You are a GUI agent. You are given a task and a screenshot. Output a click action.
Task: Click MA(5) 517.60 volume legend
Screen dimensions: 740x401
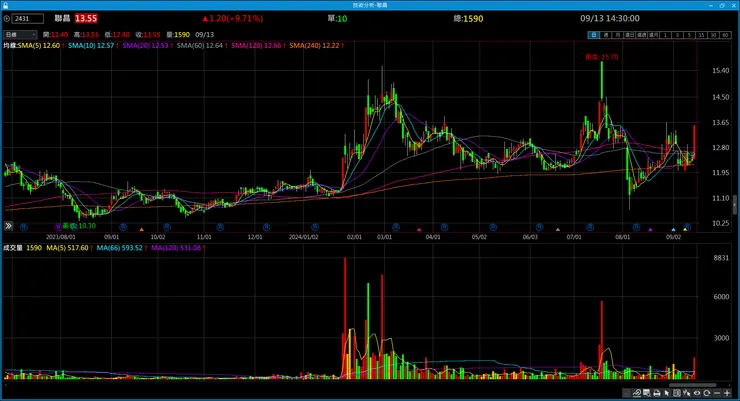pyautogui.click(x=67, y=248)
